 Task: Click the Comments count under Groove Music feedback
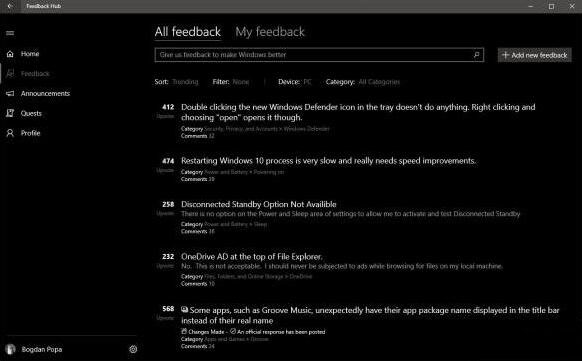(x=197, y=346)
